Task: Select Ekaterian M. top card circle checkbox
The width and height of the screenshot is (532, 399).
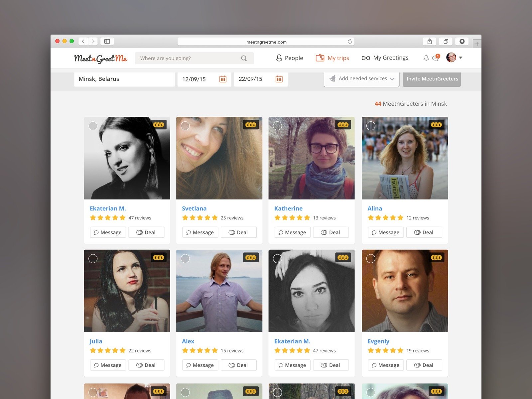Action: coord(93,126)
